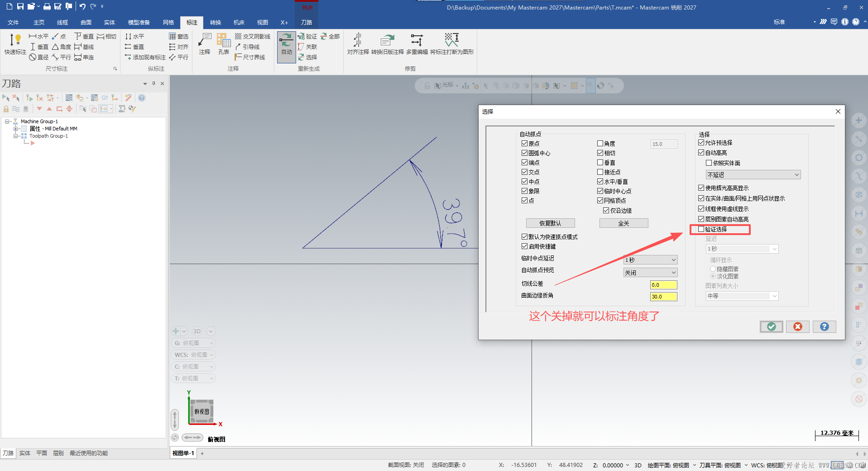Add a new view sheet with plus tab

202,453
